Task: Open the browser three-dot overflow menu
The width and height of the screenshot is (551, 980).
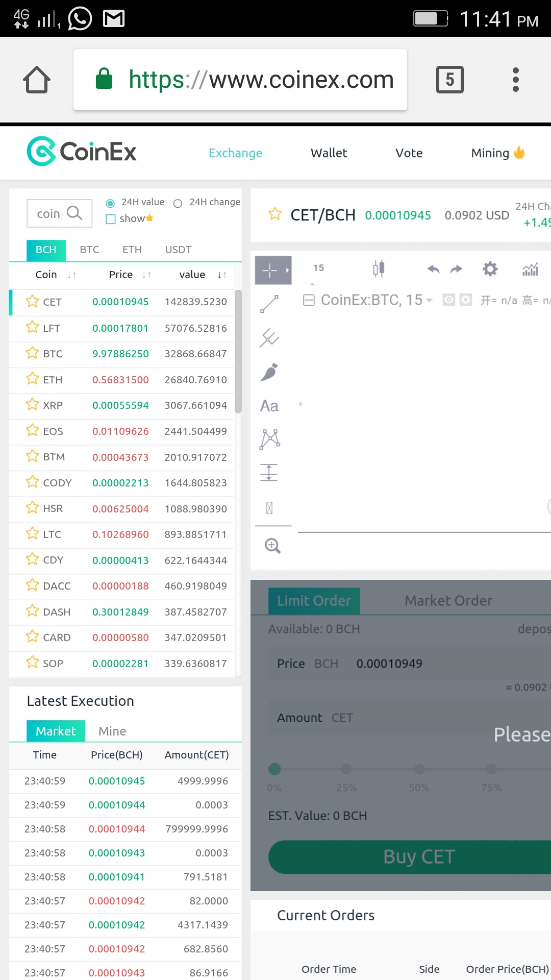Action: click(x=515, y=80)
